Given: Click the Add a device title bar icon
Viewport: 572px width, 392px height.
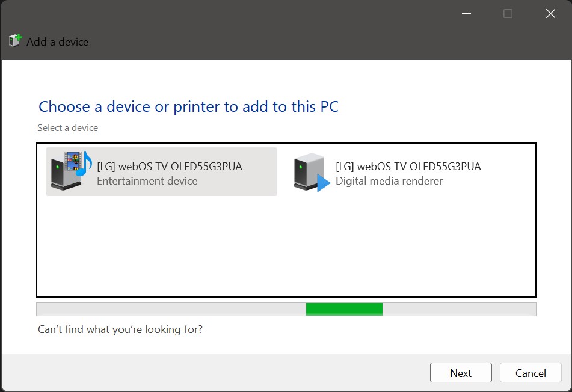Looking at the screenshot, I should 15,41.
